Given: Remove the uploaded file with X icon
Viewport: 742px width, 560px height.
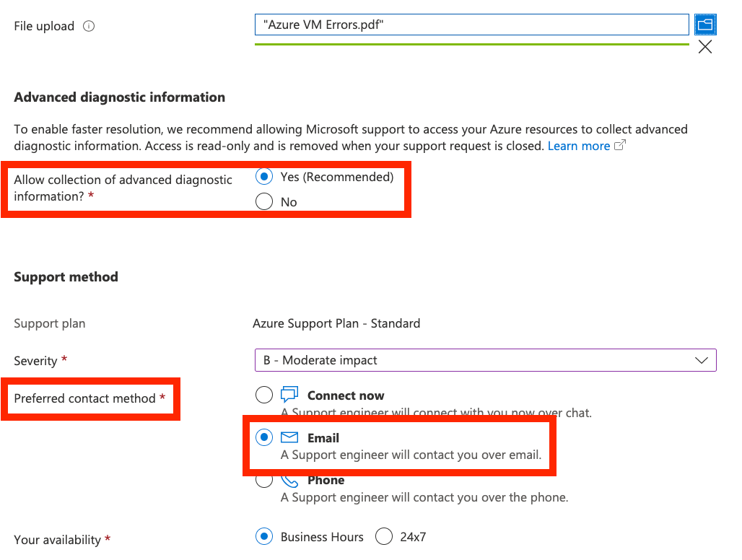Looking at the screenshot, I should (705, 47).
